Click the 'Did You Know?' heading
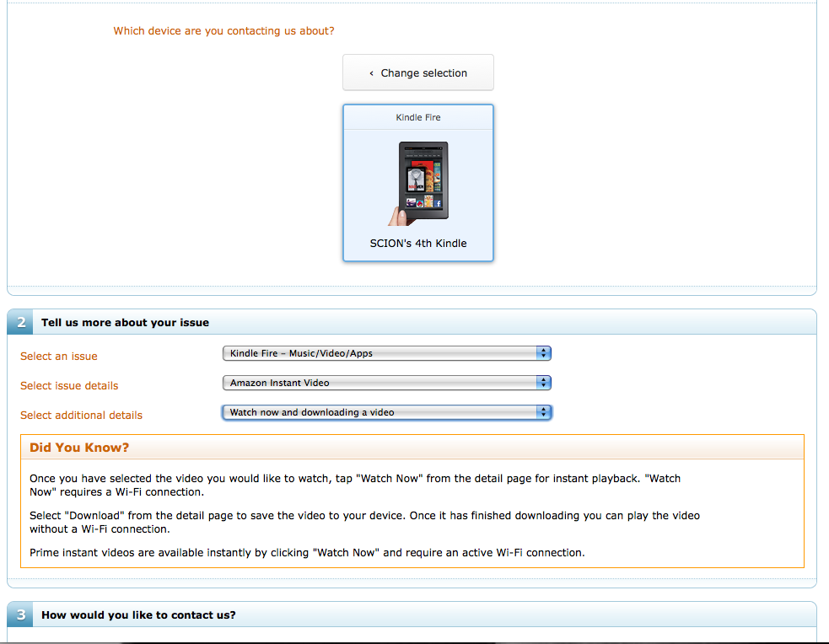Viewport: 829px width, 644px height. pyautogui.click(x=79, y=448)
